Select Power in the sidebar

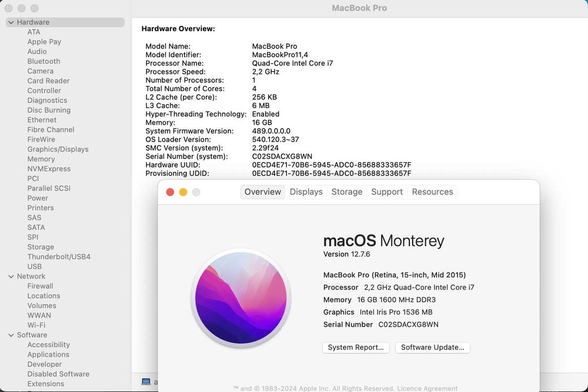(x=38, y=198)
